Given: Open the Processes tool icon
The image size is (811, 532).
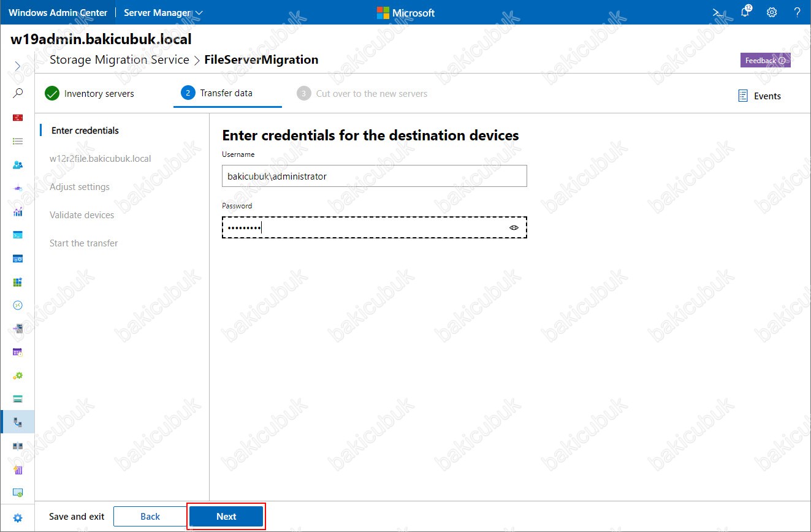Looking at the screenshot, I should coord(18,259).
